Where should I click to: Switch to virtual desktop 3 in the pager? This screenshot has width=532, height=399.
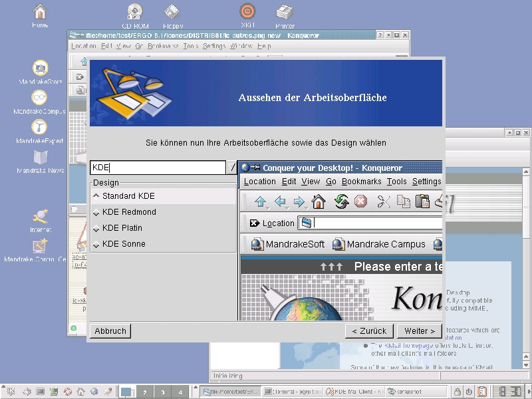pos(162,392)
